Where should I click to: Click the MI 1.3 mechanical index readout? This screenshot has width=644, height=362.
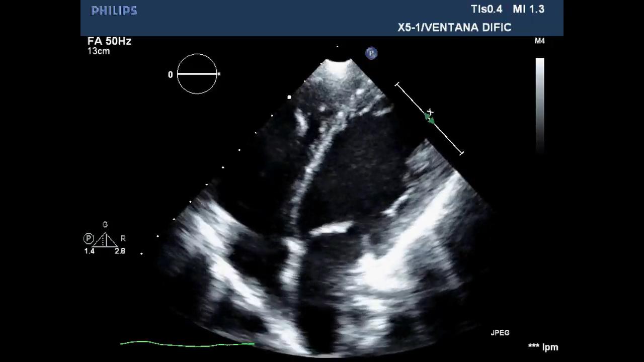coord(528,10)
